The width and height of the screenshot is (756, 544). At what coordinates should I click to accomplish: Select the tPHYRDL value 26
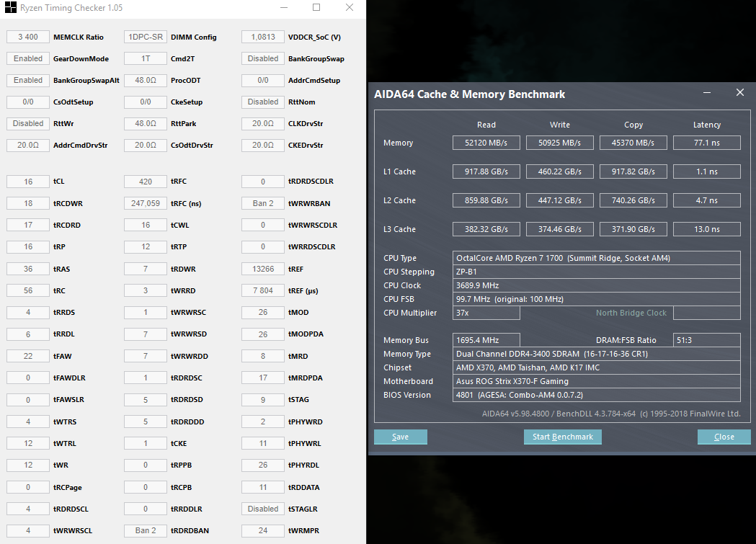[263, 465]
